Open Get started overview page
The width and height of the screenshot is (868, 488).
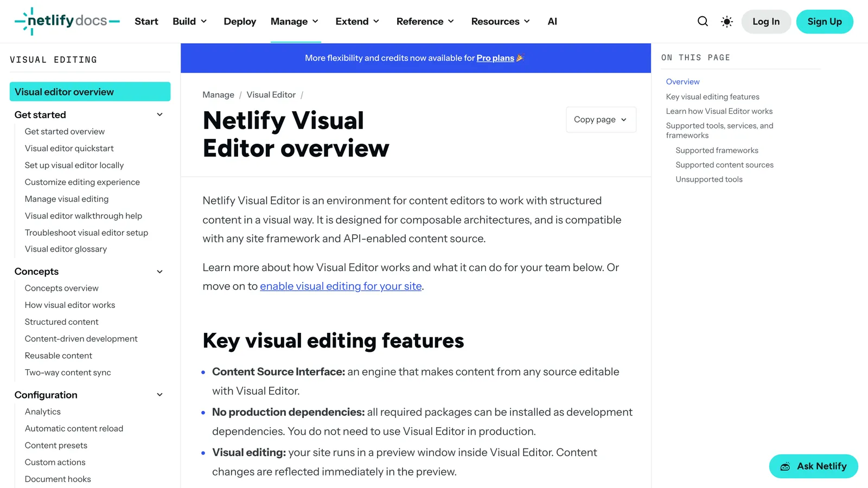[x=65, y=132]
